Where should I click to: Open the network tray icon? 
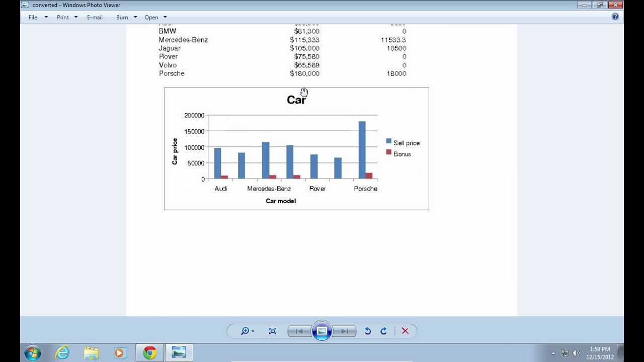click(x=565, y=353)
